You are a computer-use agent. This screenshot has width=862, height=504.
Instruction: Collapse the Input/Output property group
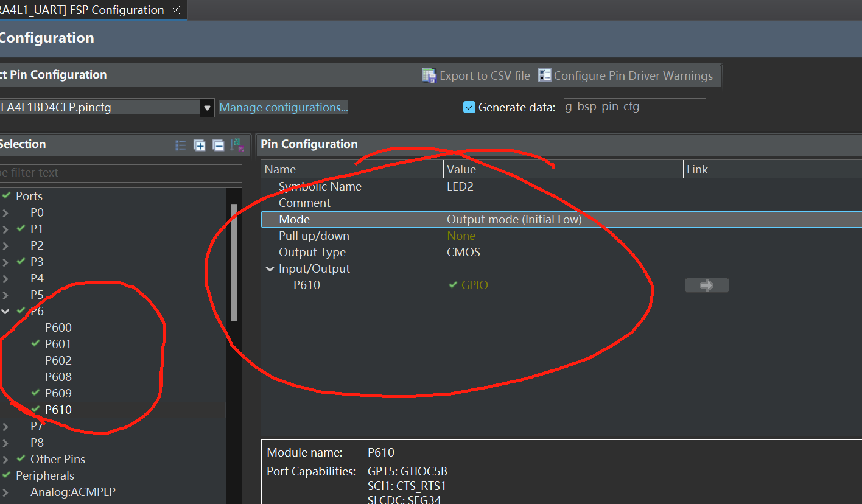[x=270, y=269]
